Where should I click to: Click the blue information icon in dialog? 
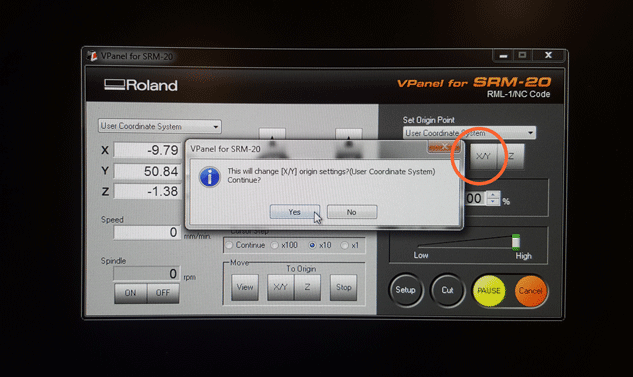tap(210, 177)
